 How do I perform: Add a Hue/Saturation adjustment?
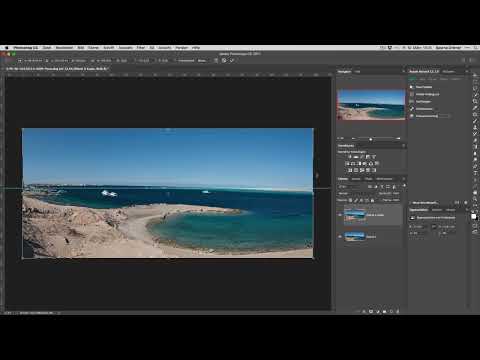tap(347, 164)
